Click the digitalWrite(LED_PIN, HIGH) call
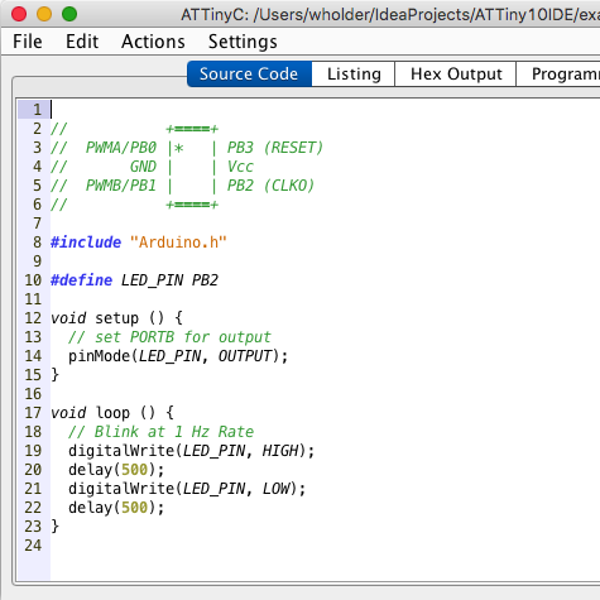The width and height of the screenshot is (600, 600). [191, 450]
